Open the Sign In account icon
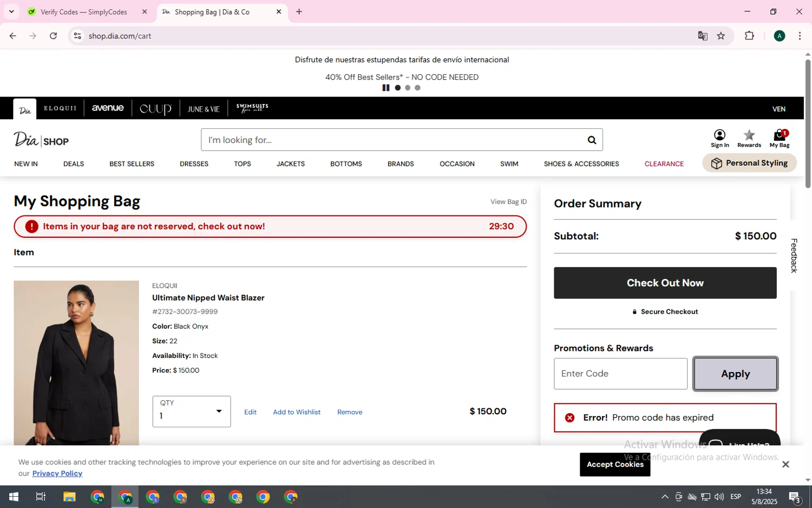The image size is (812, 508). coord(719,139)
